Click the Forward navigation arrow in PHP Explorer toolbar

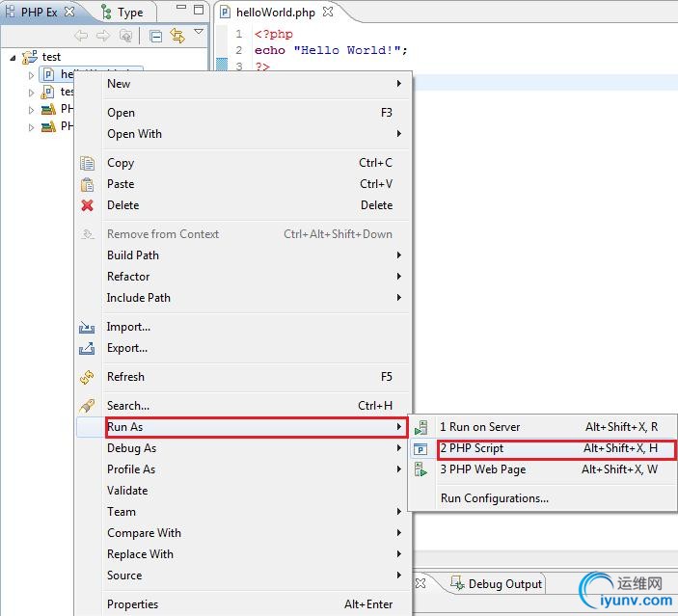pyautogui.click(x=103, y=36)
